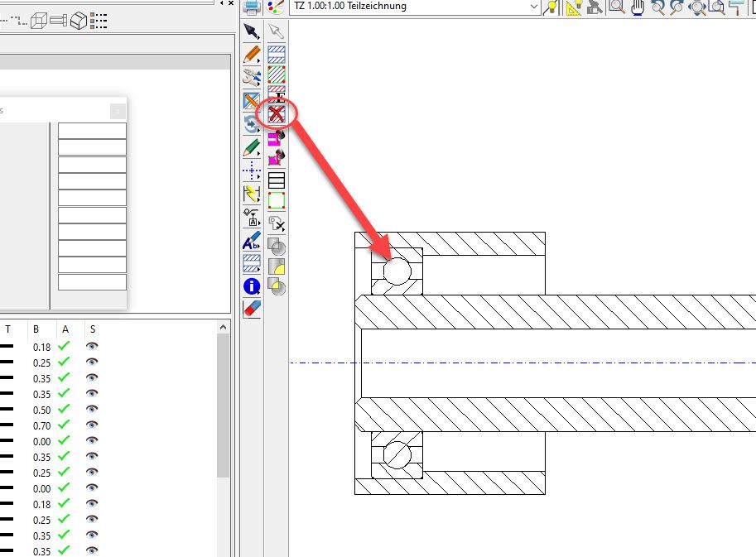Click the first empty field in dialog

point(92,131)
